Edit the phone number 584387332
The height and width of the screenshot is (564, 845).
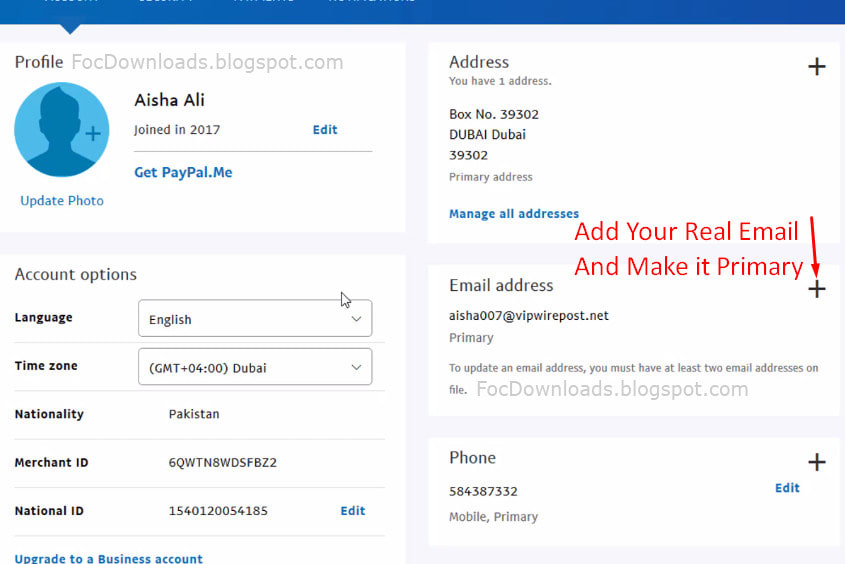[787, 488]
